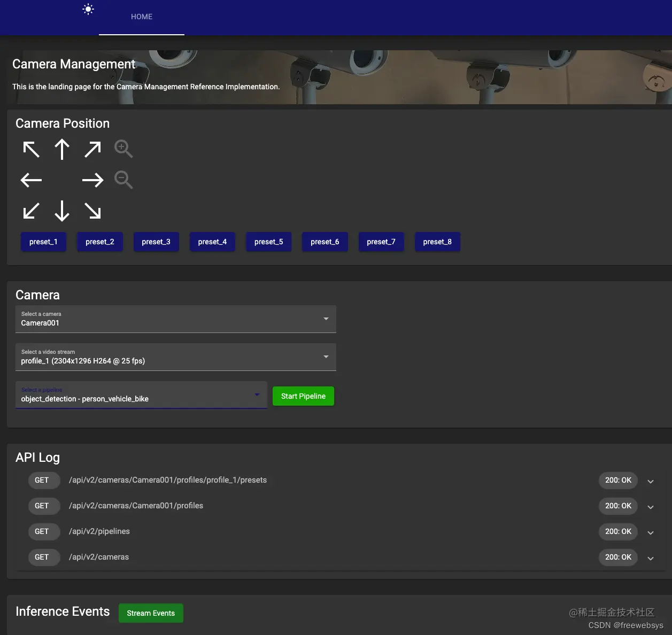The image size is (672, 635).
Task: Pan camera left with the left arrow
Action: click(32, 180)
